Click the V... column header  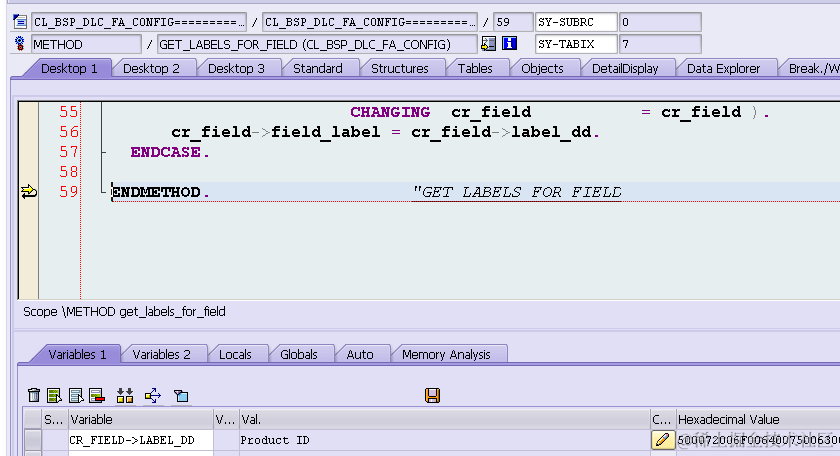tap(226, 419)
